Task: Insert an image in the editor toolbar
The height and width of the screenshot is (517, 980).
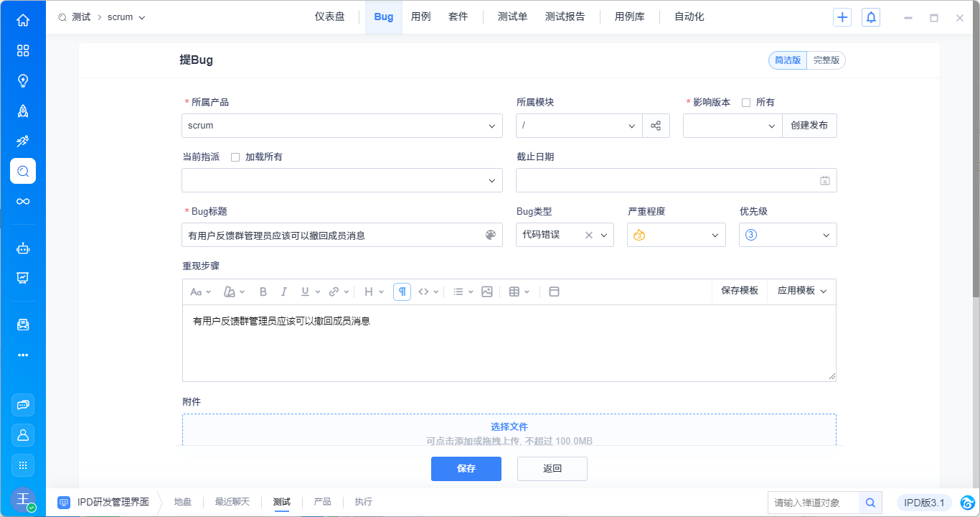Action: coord(487,292)
